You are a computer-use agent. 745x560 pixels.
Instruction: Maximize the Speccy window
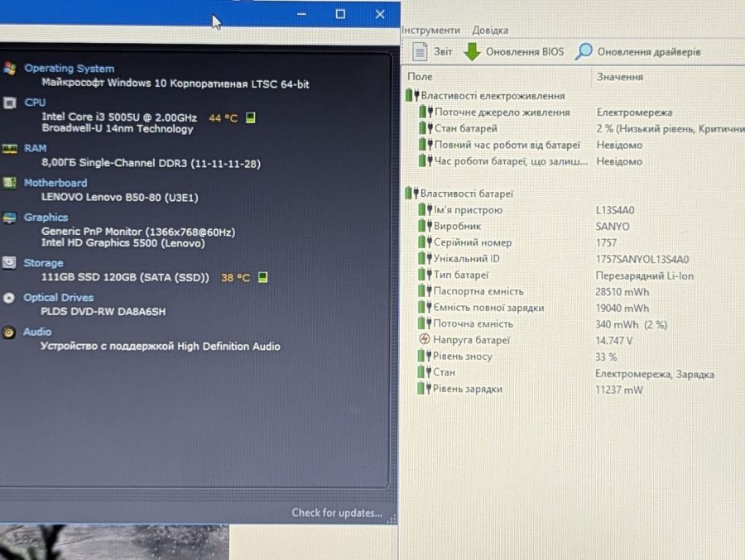point(340,14)
